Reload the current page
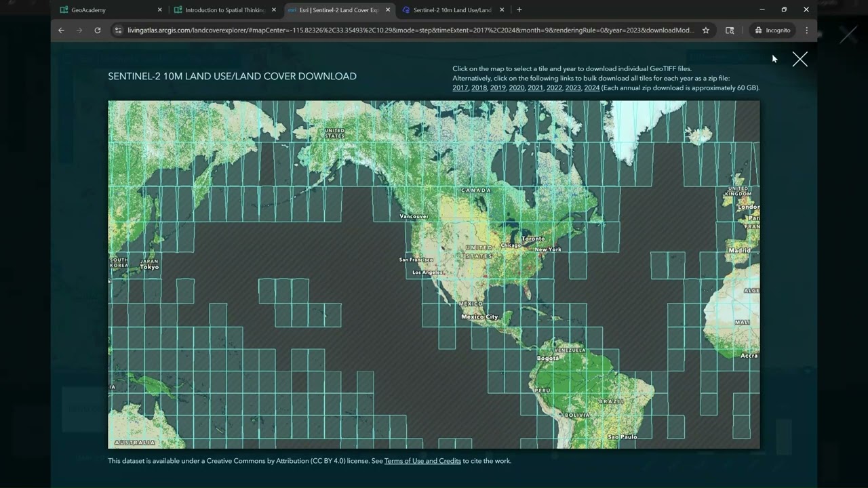Image resolution: width=868 pixels, height=488 pixels. 98,30
